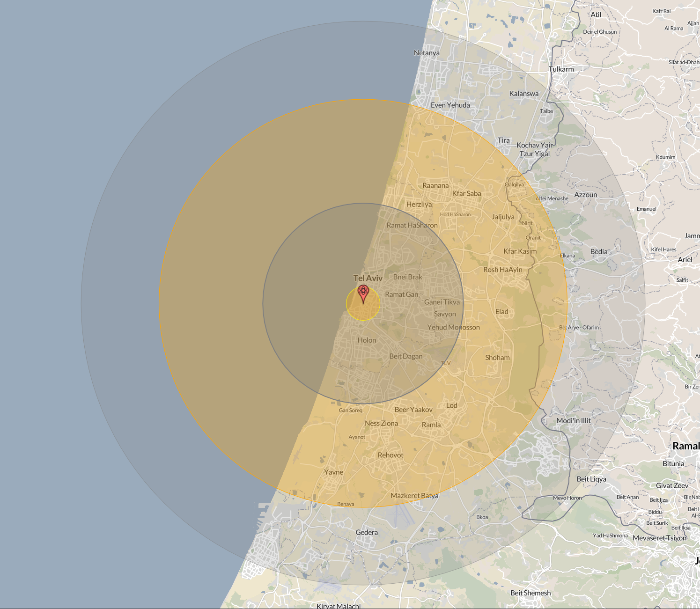This screenshot has width=700, height=609.
Task: Click the "Shoham" town label
Action: pos(497,358)
